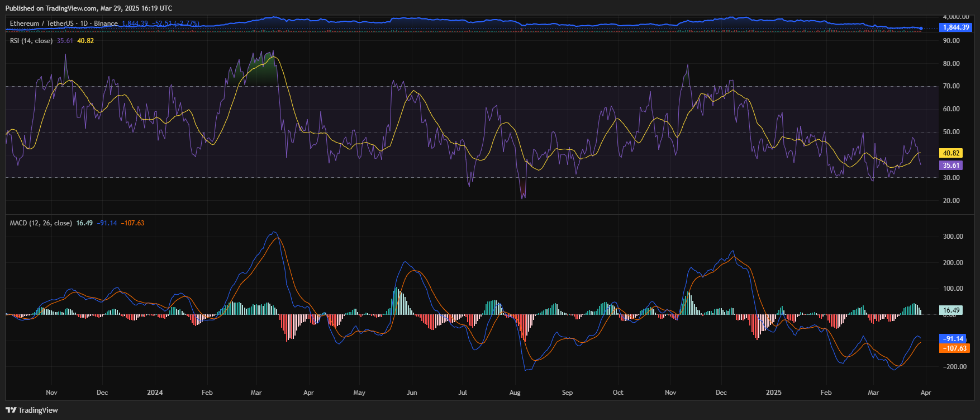This screenshot has width=980, height=420.
Task: Click the 20.00 RSI axis label
Action: [951, 201]
